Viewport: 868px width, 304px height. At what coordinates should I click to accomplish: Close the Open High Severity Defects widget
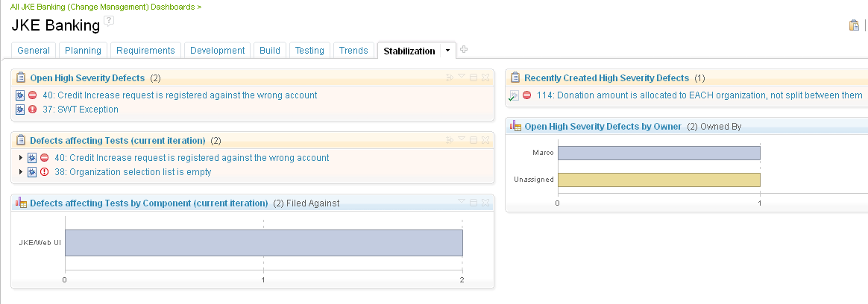coord(485,78)
